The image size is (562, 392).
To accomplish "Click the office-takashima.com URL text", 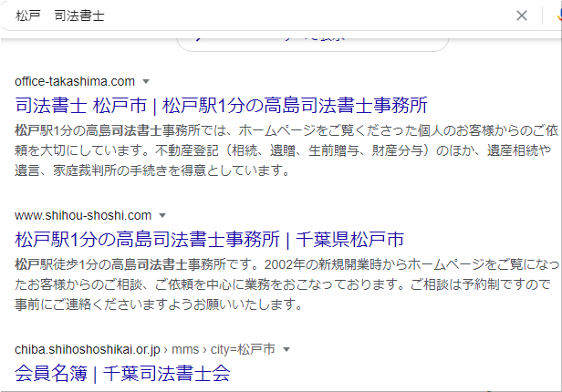I will [75, 82].
